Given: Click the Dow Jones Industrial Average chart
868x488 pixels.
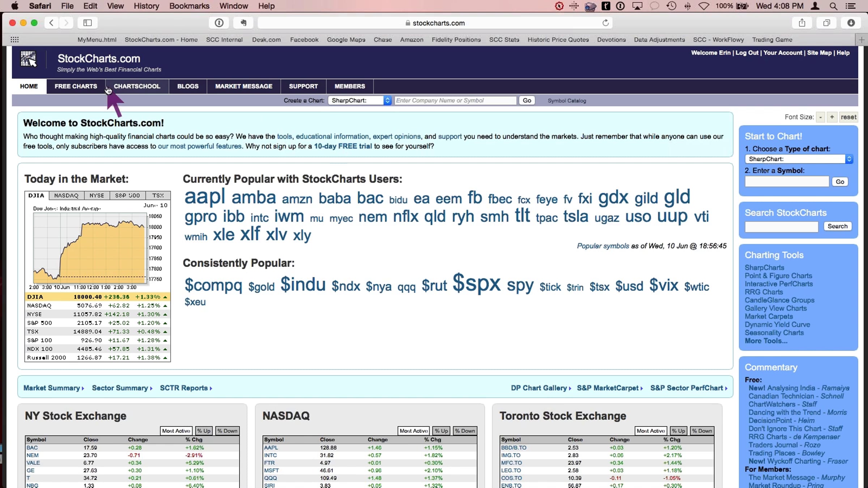Looking at the screenshot, I should tap(90, 248).
